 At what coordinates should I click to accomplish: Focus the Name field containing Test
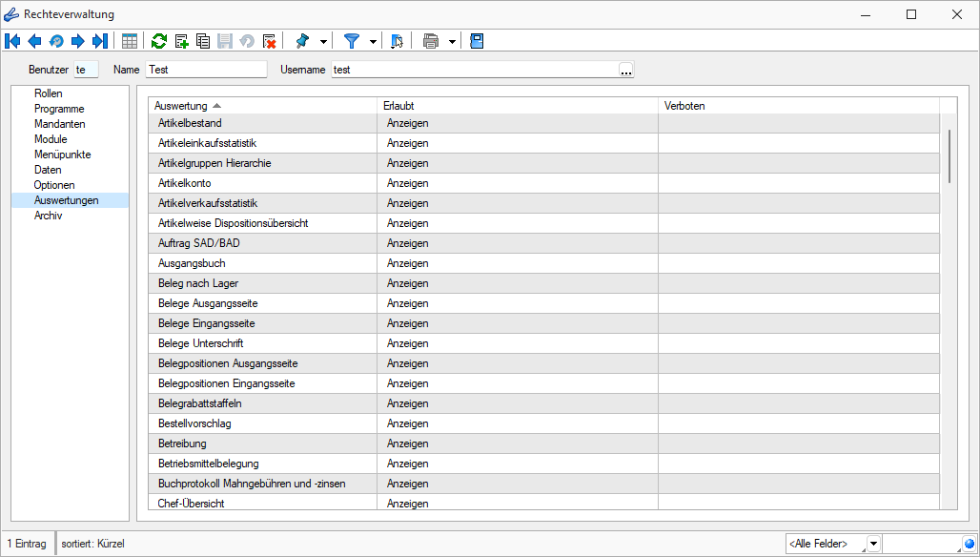pyautogui.click(x=206, y=70)
